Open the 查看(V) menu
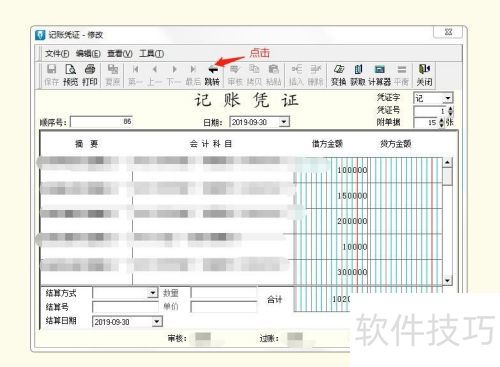500x367 pixels. point(120,53)
